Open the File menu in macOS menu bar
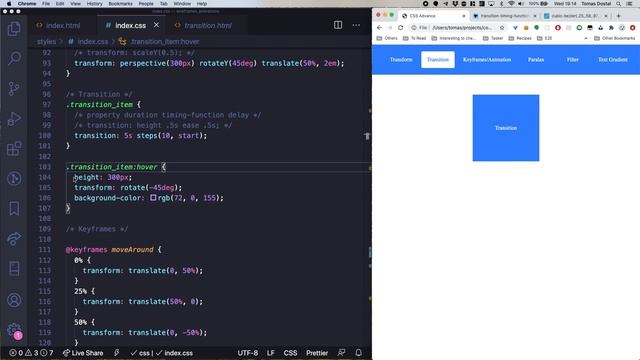This screenshot has width=640, height=360. pos(46,4)
